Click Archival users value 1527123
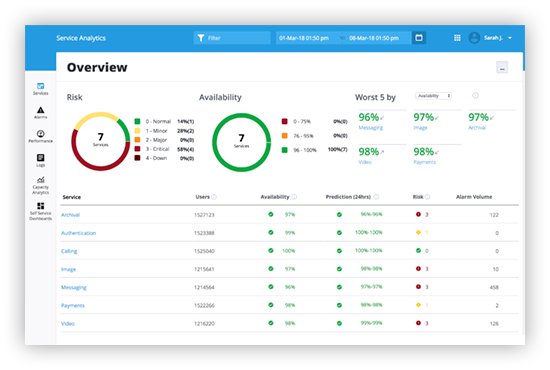Screen dimensions: 550x370 (x=204, y=215)
